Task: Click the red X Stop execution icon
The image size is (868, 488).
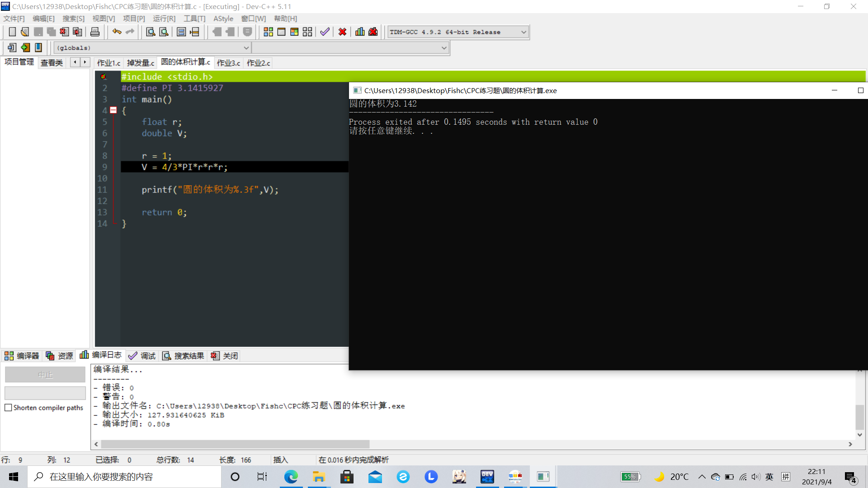Action: click(x=342, y=32)
